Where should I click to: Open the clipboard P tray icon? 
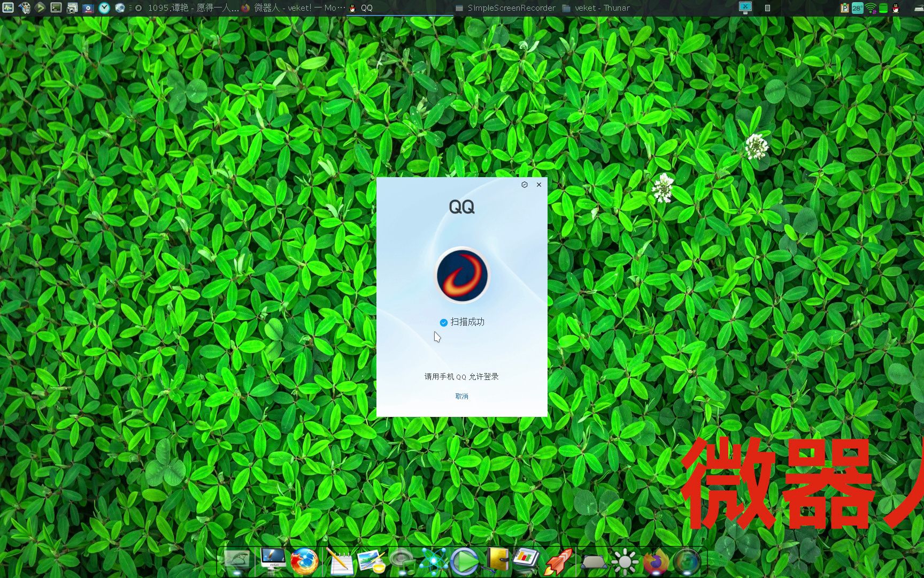(845, 8)
